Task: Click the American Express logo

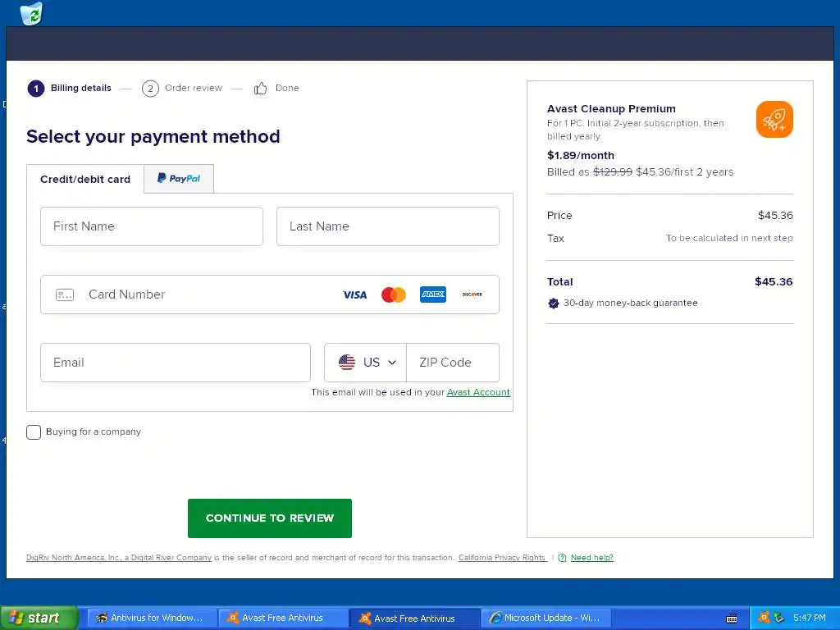Action: [x=433, y=294]
